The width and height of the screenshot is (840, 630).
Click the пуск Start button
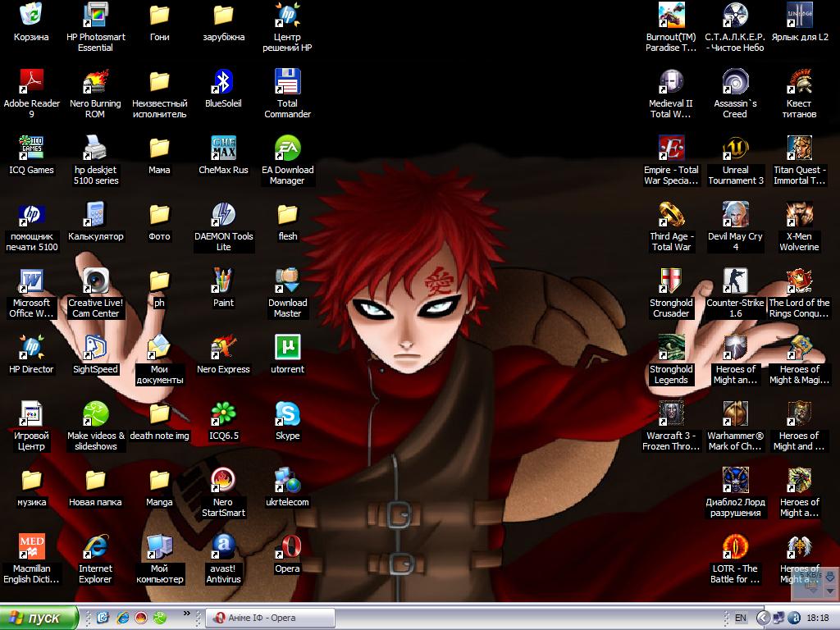coord(39,618)
